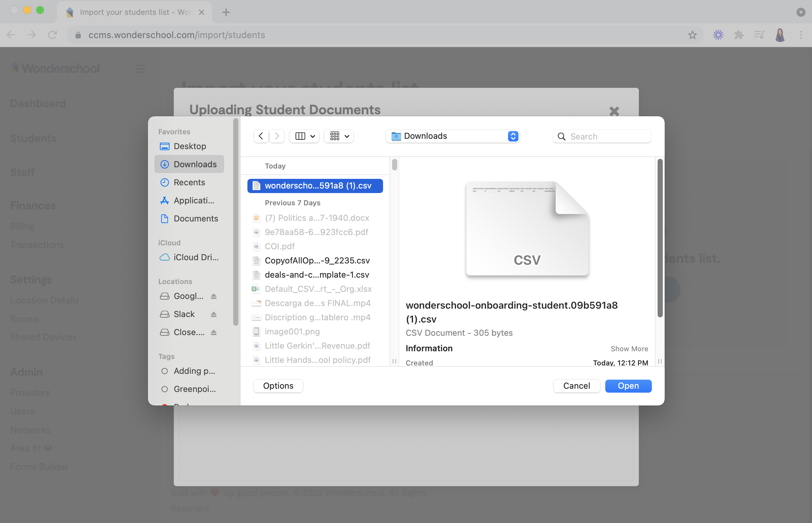Open the Chrome three-dot menu
Image resolution: width=812 pixels, height=523 pixels.
(801, 35)
